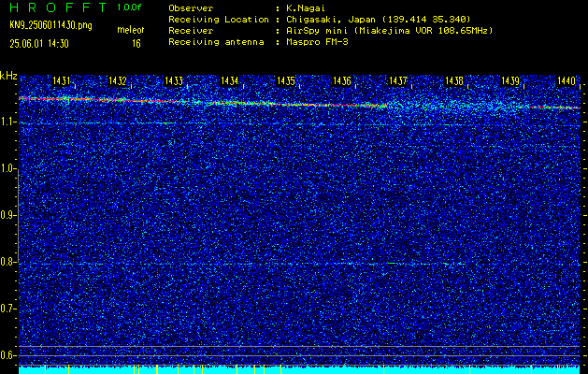Click the 1433 time marker label

[174, 80]
